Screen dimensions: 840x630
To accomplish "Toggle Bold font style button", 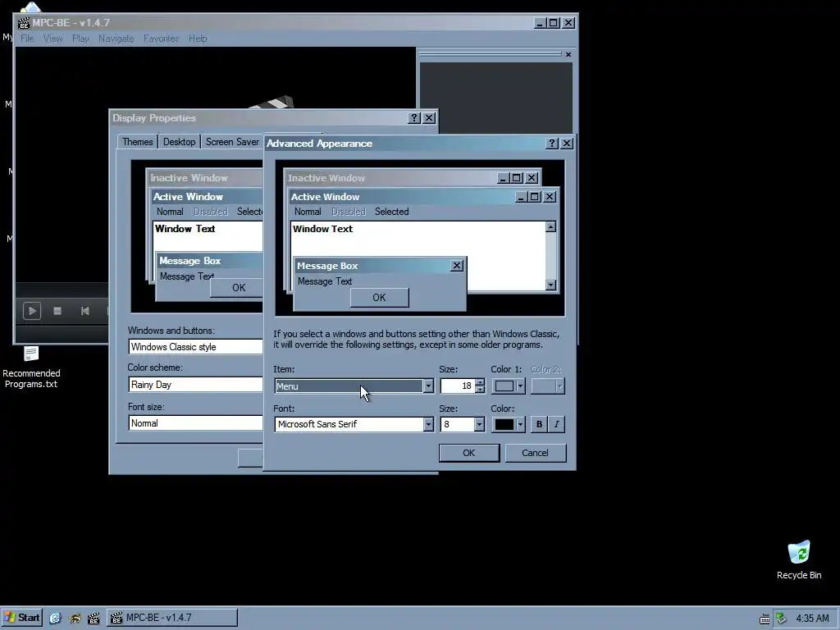I will (539, 424).
